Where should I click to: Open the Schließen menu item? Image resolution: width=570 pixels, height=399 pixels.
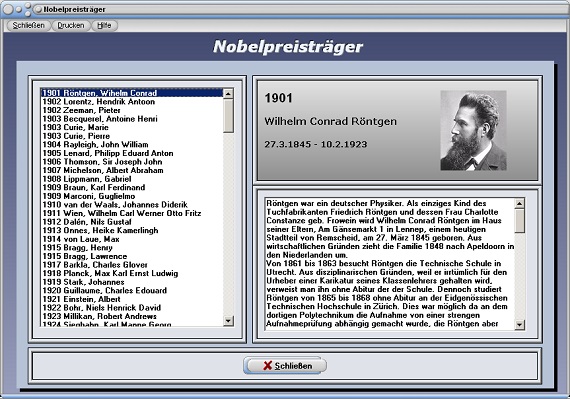tap(28, 25)
